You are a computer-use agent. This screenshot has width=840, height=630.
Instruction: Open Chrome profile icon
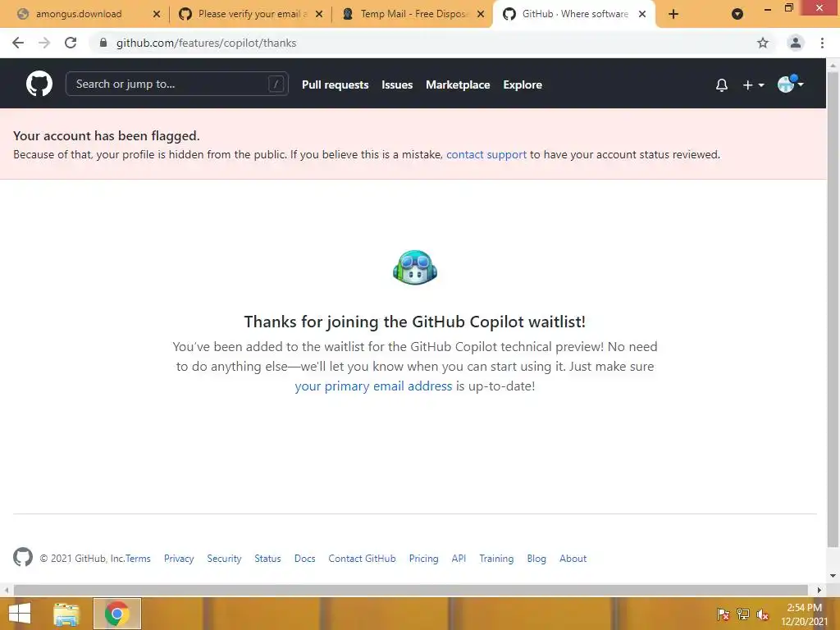pyautogui.click(x=796, y=43)
